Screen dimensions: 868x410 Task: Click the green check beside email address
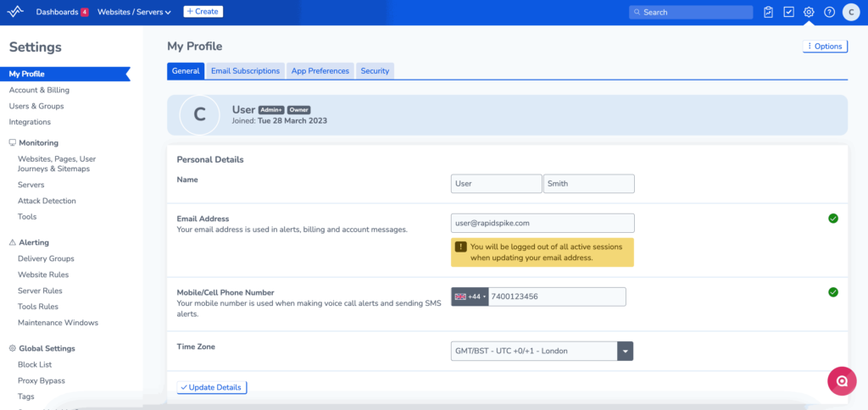pos(833,219)
